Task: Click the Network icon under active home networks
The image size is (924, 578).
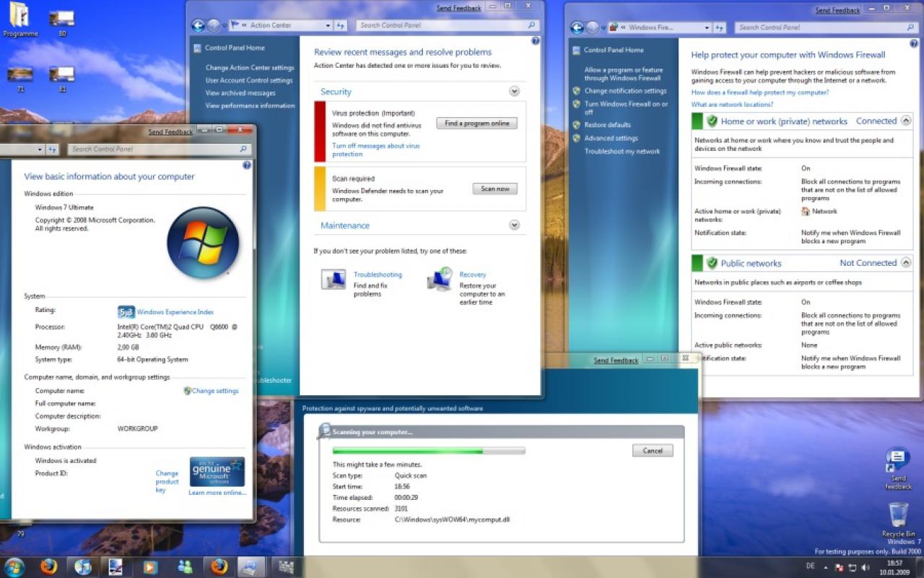Action: 806,212
